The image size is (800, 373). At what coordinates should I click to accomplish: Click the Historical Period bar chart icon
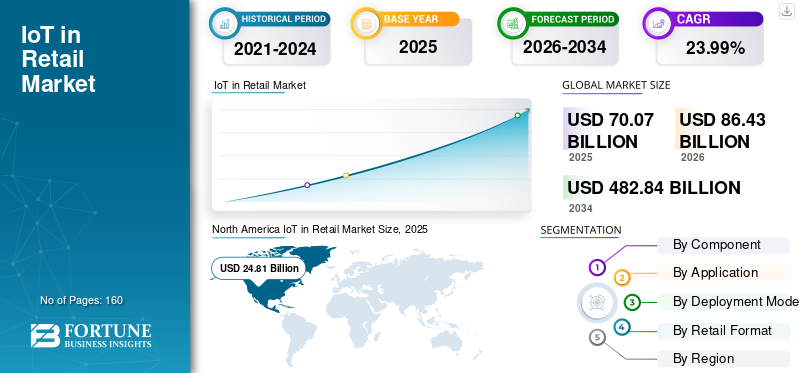coord(224,23)
